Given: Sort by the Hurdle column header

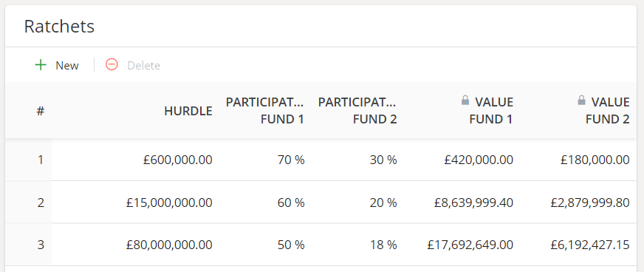Looking at the screenshot, I should (188, 111).
